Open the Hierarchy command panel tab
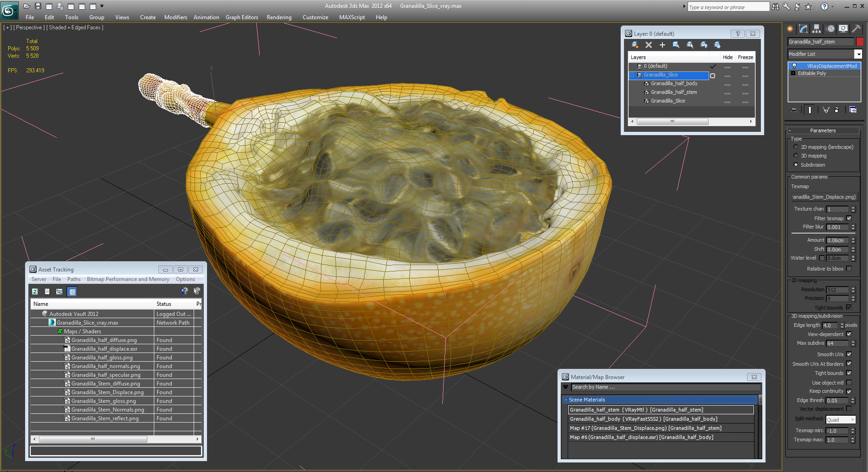Screen dimensions: 868x472 [x=816, y=29]
